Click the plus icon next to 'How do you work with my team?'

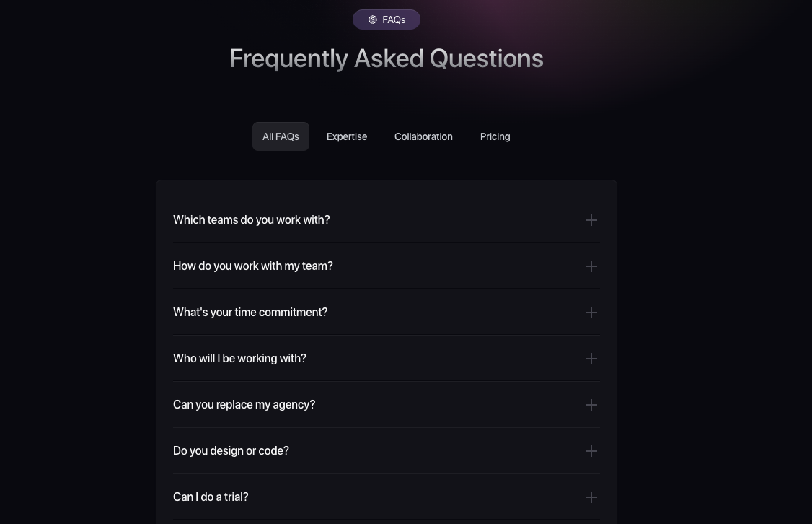coord(591,266)
